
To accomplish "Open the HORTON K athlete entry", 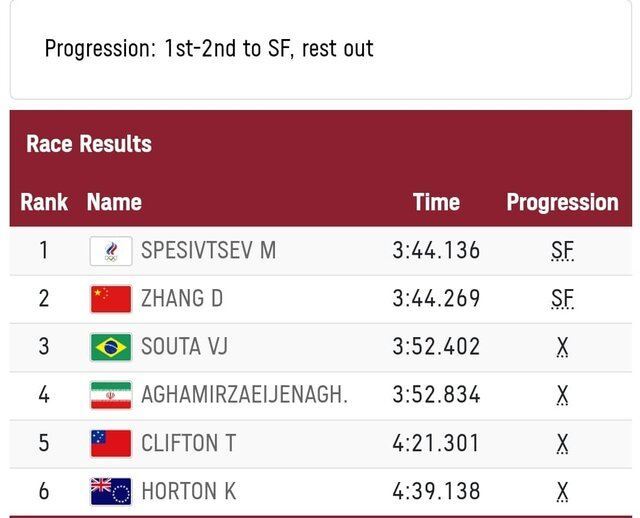I will 190,491.
